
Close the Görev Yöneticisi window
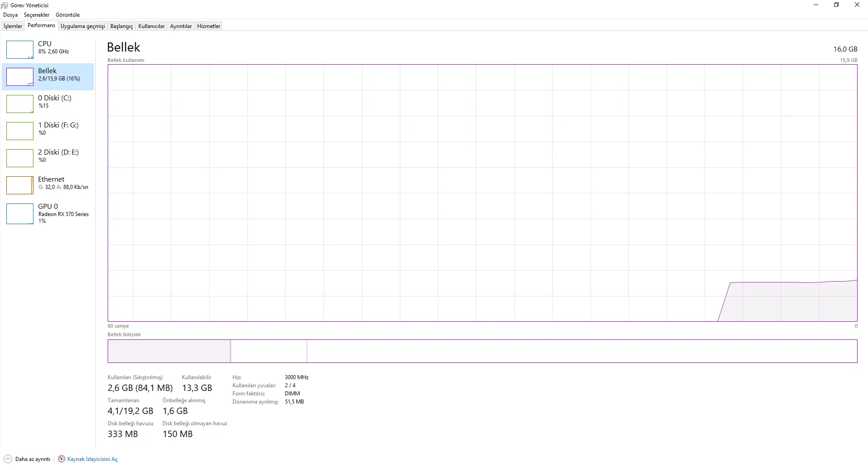tap(857, 5)
